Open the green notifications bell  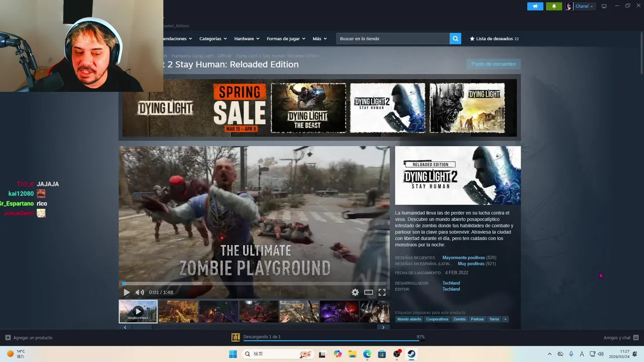[554, 6]
